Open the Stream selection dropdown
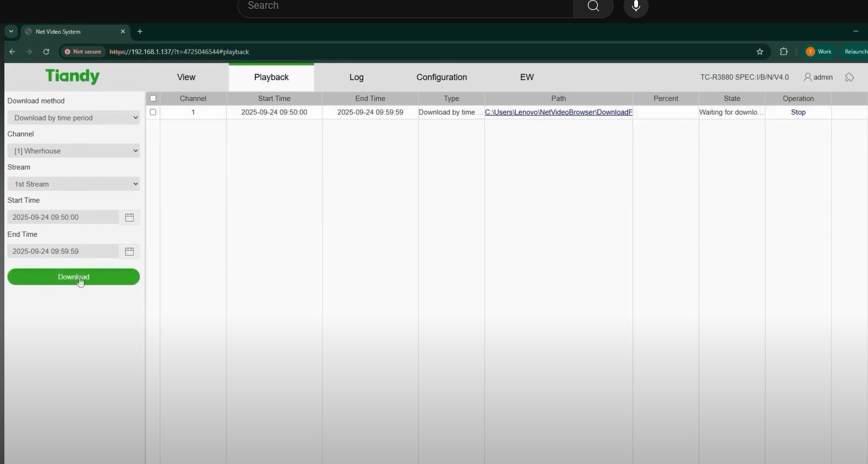 [x=73, y=184]
